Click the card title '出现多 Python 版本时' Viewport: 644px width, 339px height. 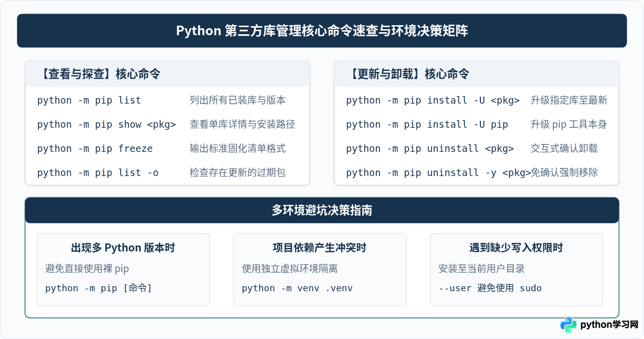(123, 247)
